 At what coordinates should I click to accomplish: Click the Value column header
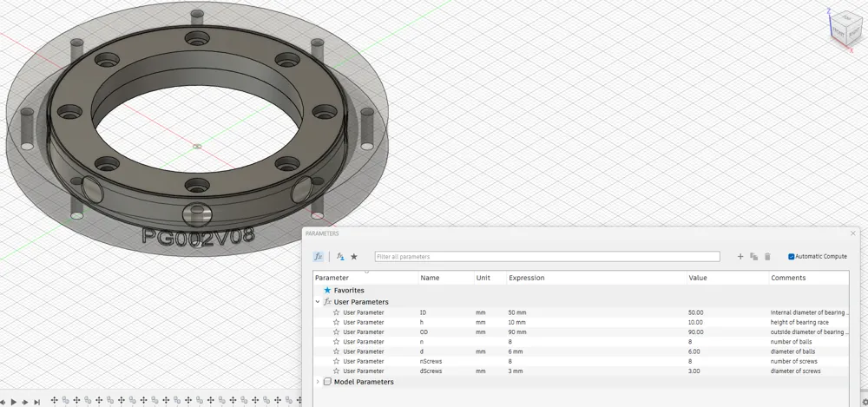click(727, 278)
